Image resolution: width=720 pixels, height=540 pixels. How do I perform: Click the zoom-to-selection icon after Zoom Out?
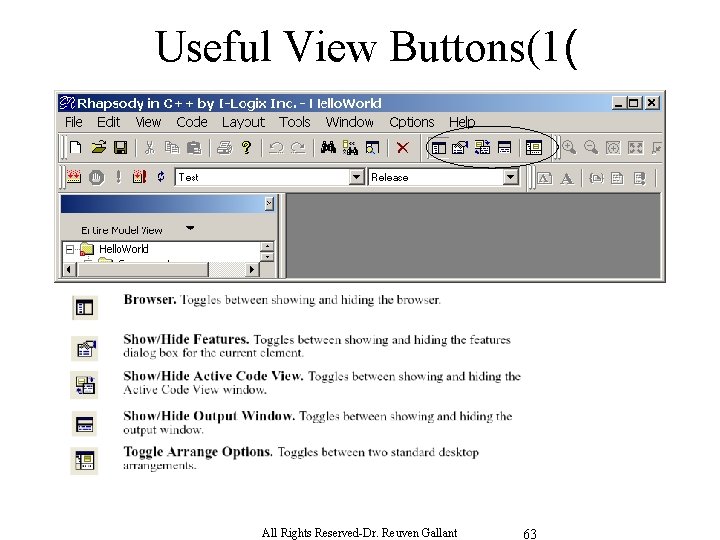coord(613,148)
